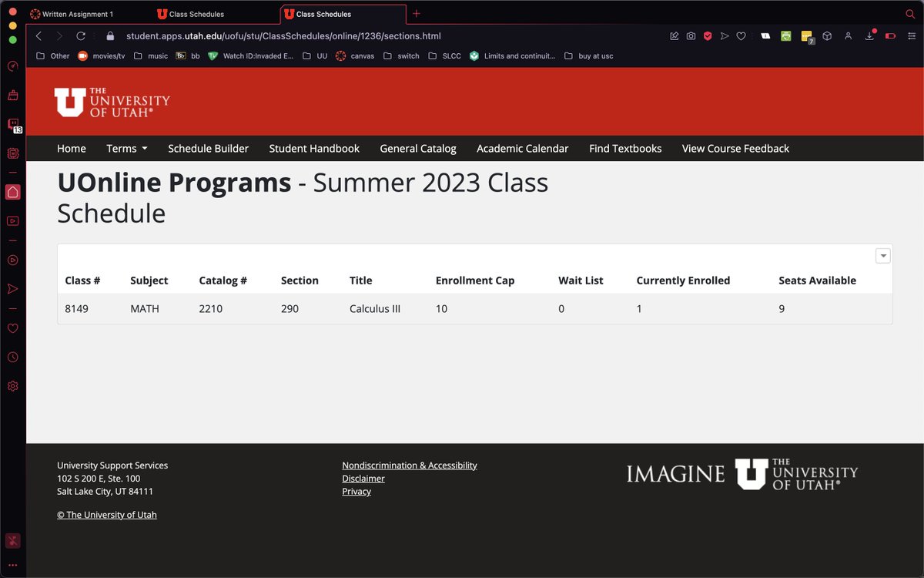
Task: Open Schedule Builder in the nav bar
Action: click(x=209, y=149)
